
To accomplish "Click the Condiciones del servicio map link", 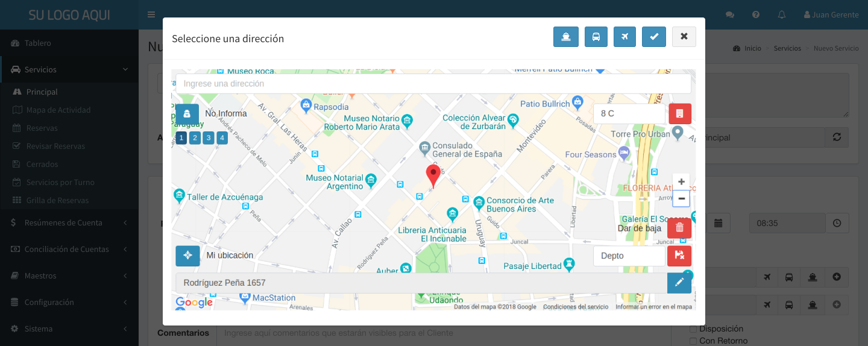I will click(576, 307).
